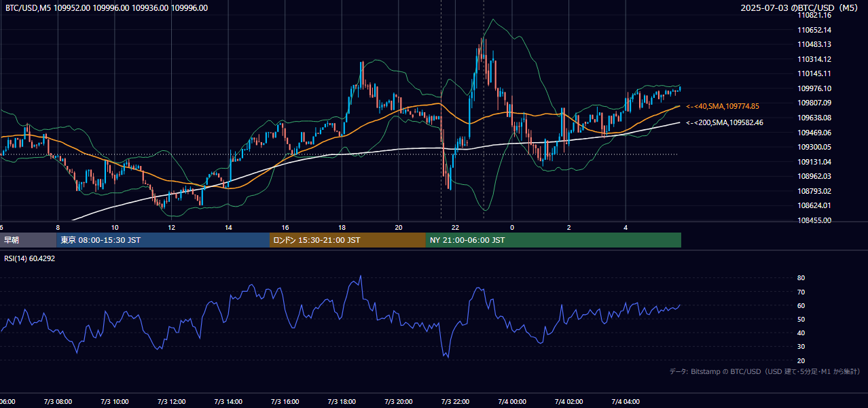The height and width of the screenshot is (408, 868).
Task: Click hour label 14 under price chart
Action: (229, 227)
